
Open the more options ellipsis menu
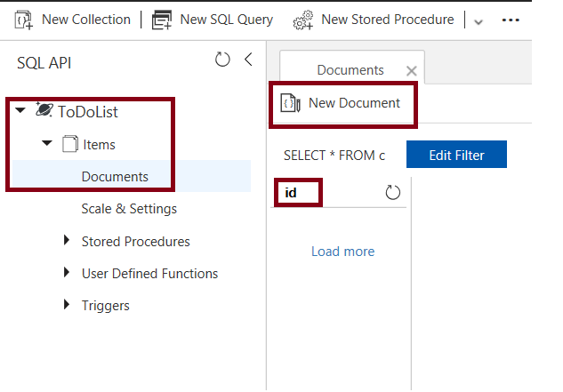pos(511,20)
